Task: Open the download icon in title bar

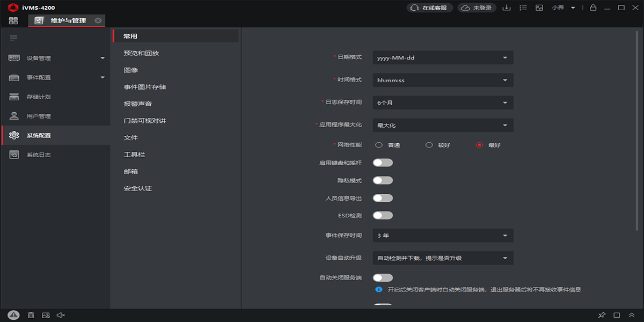Action: (506, 8)
